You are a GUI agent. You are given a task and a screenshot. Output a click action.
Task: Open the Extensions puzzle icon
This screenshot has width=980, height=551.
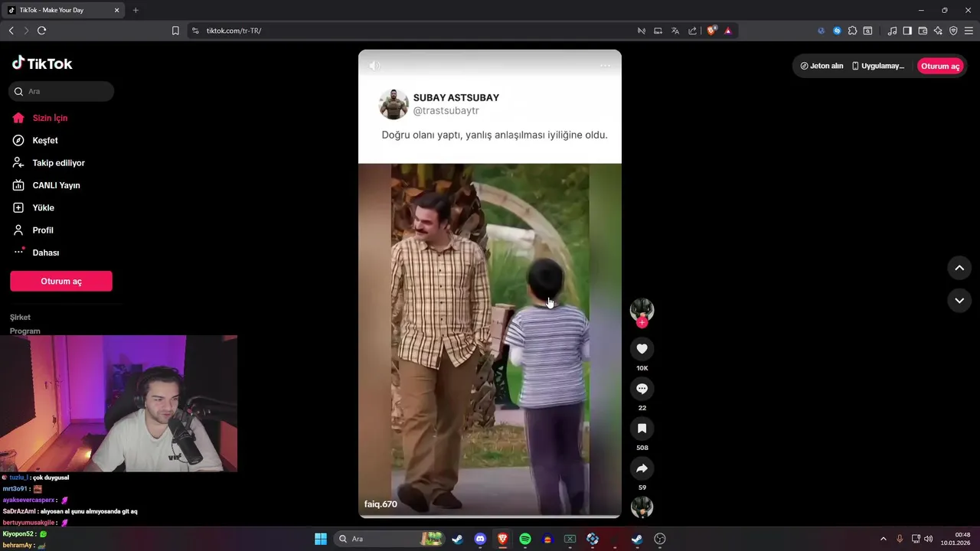[x=852, y=31]
